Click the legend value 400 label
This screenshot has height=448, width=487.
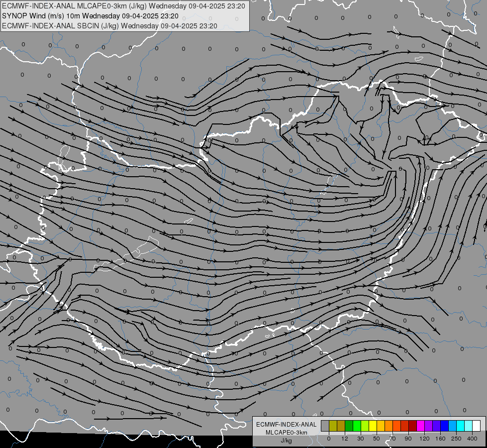click(472, 439)
